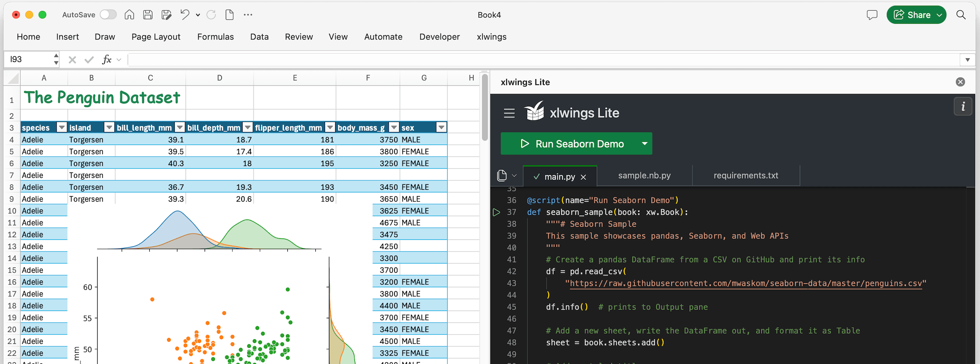Screen dimensions: 980x364
Task: Click the Home icon in title bar
Action: pos(129,14)
